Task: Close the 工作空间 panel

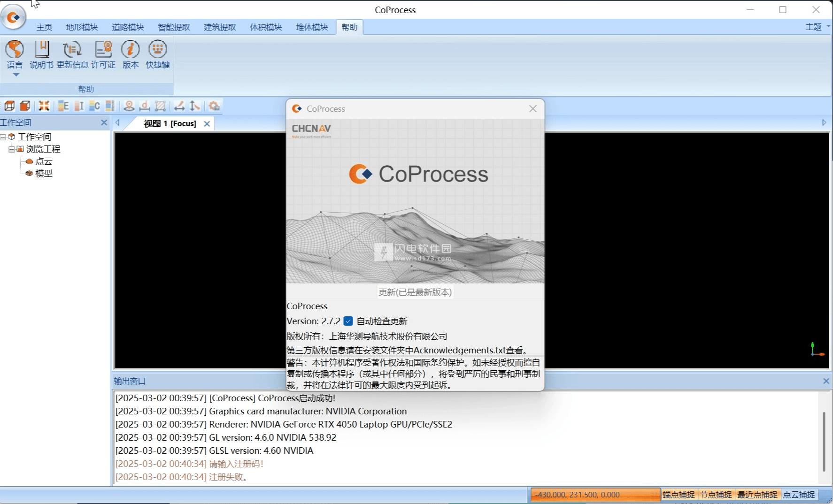Action: [104, 122]
